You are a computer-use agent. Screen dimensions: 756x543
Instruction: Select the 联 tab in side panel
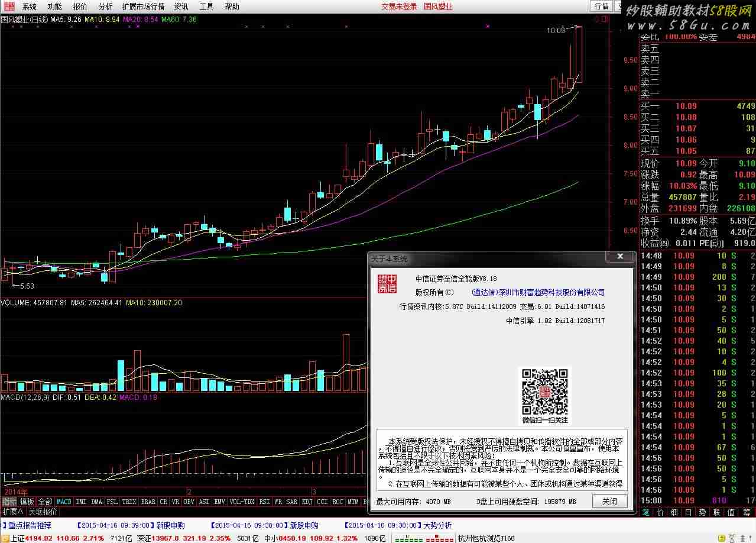click(x=717, y=512)
